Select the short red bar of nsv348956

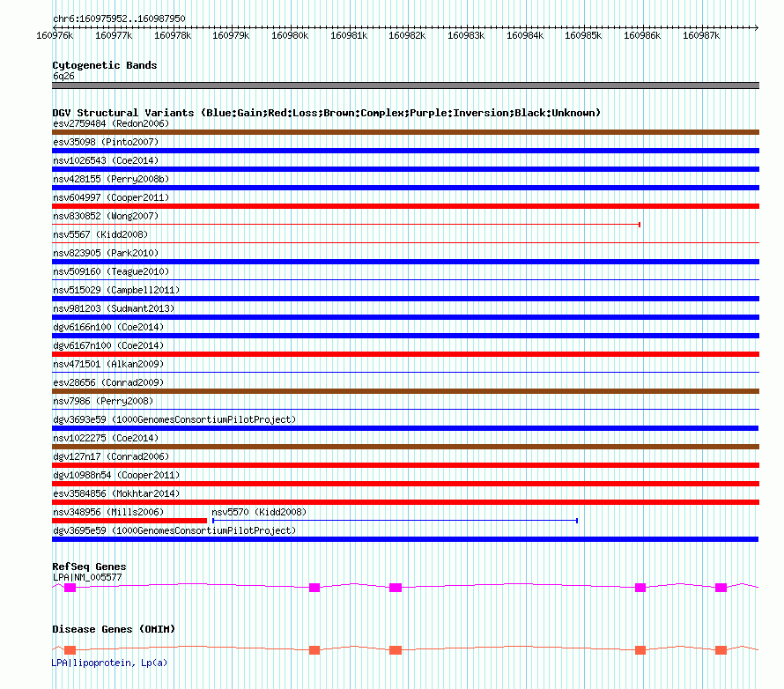pos(129,521)
